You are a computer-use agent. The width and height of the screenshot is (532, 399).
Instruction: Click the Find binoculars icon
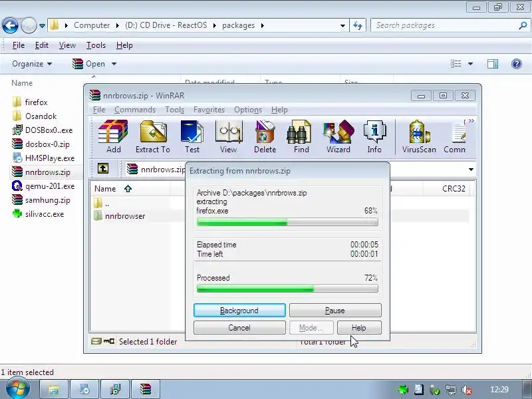coord(301,137)
